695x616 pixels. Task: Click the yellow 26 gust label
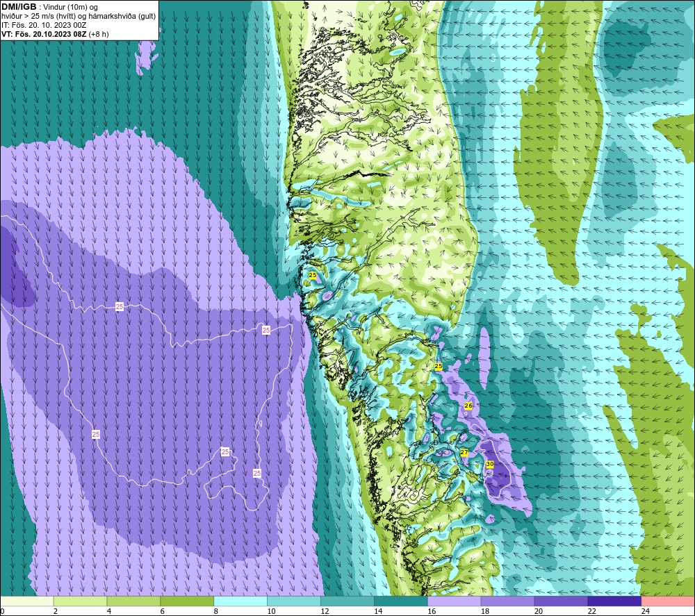tap(468, 406)
